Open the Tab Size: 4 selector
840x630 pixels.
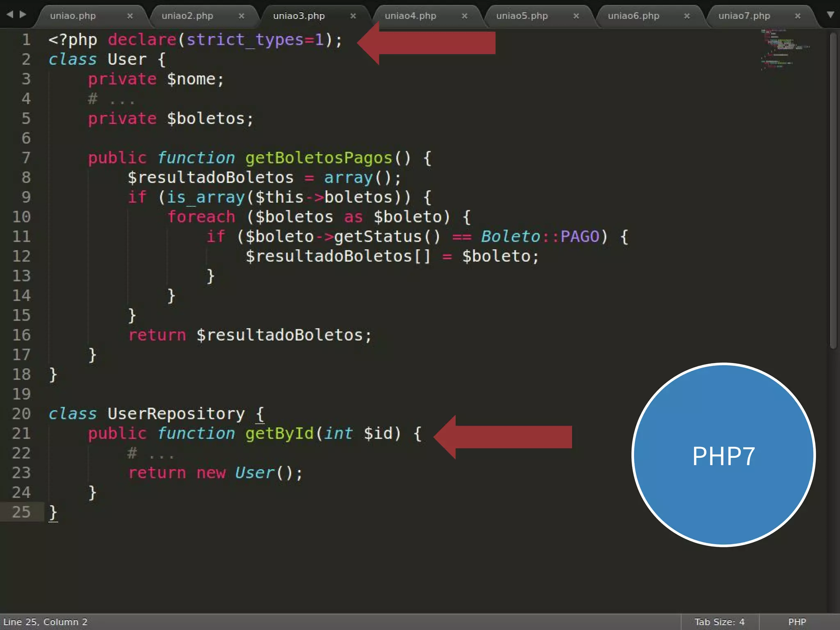(x=719, y=622)
